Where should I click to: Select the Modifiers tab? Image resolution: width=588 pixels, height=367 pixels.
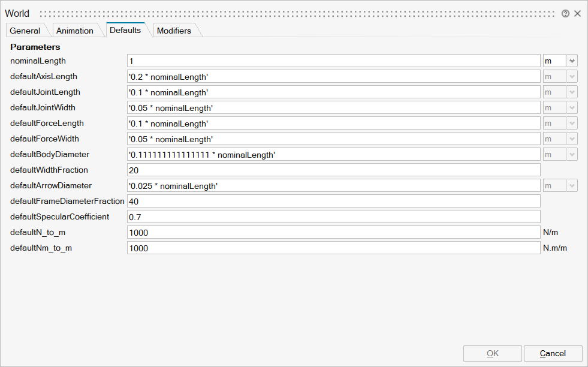pyautogui.click(x=174, y=31)
